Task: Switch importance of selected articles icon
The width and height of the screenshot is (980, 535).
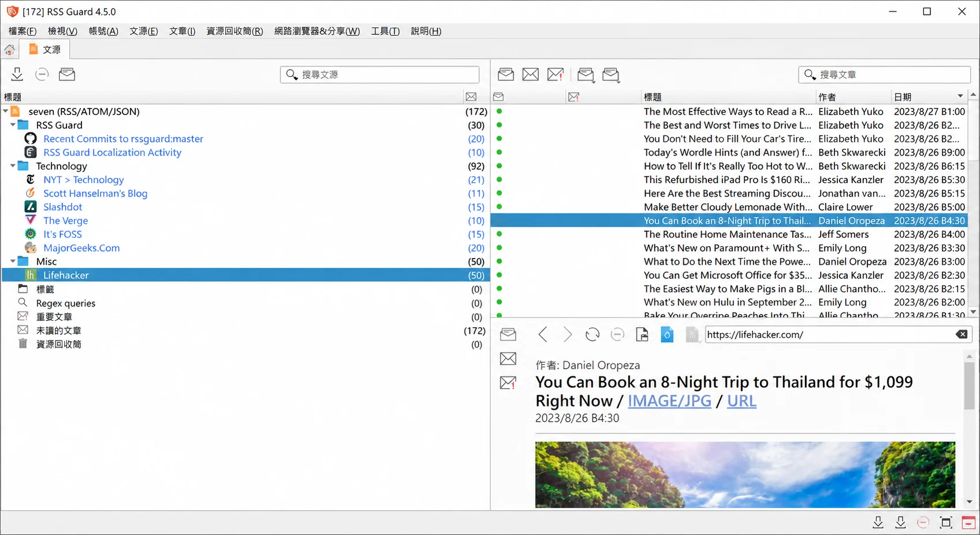Action: pos(556,74)
